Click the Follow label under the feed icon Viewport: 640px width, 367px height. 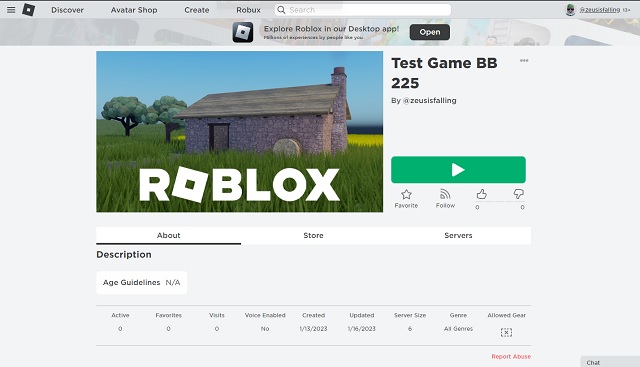(x=445, y=206)
